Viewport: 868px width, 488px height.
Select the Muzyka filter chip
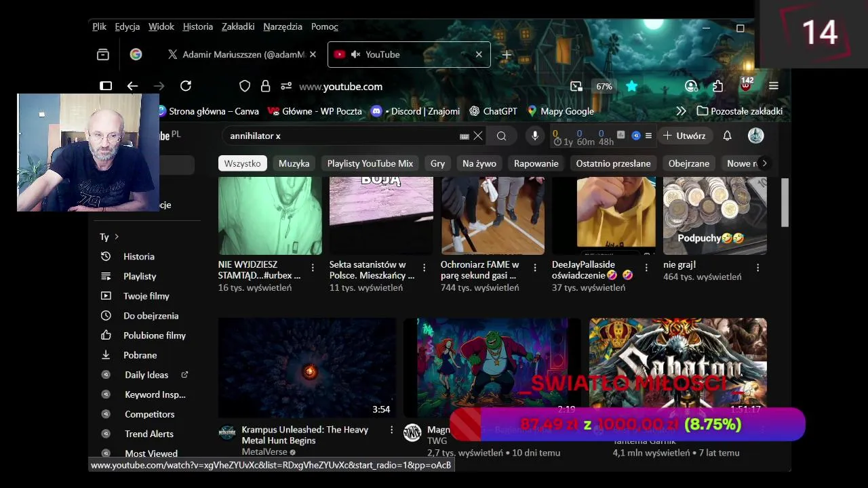pyautogui.click(x=294, y=163)
